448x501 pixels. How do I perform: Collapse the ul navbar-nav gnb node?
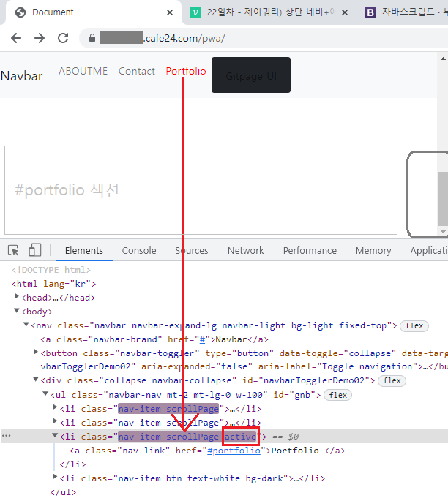click(x=45, y=393)
